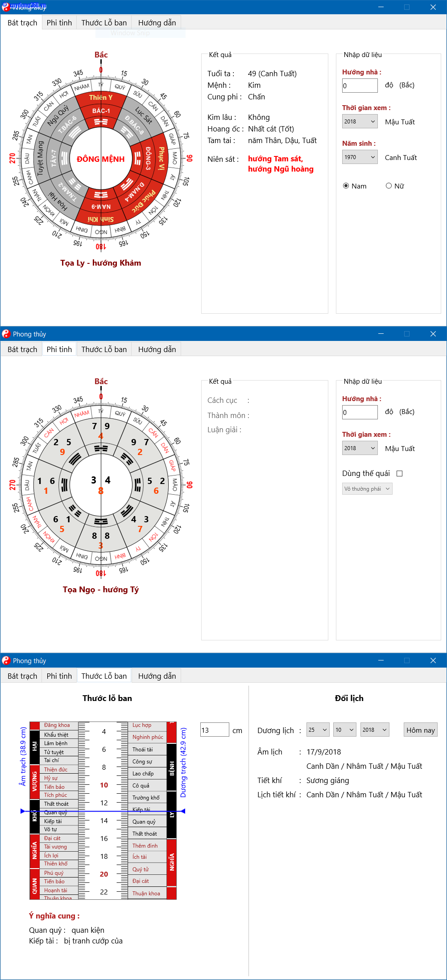The image size is (447, 980).
Task: Minimize the middle Phi tinh window
Action: [381, 334]
